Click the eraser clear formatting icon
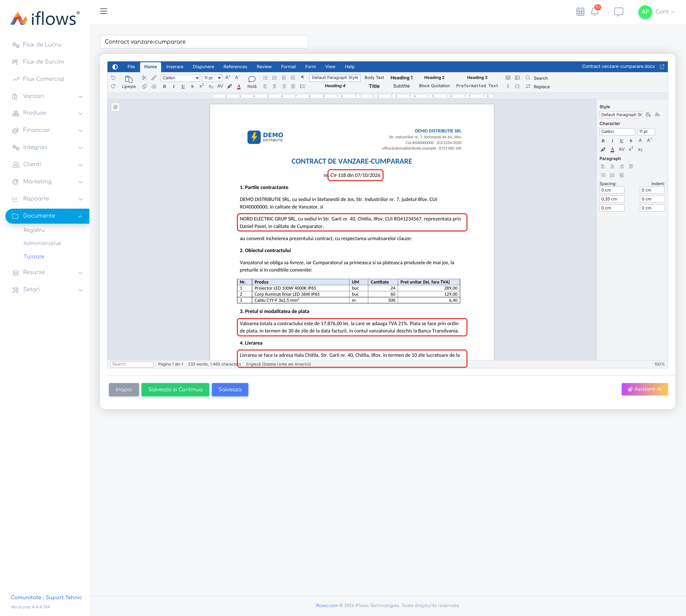The image size is (686, 616). [154, 86]
